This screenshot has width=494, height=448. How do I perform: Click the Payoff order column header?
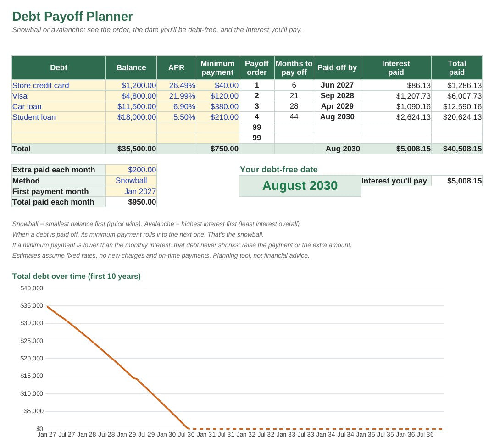click(257, 68)
